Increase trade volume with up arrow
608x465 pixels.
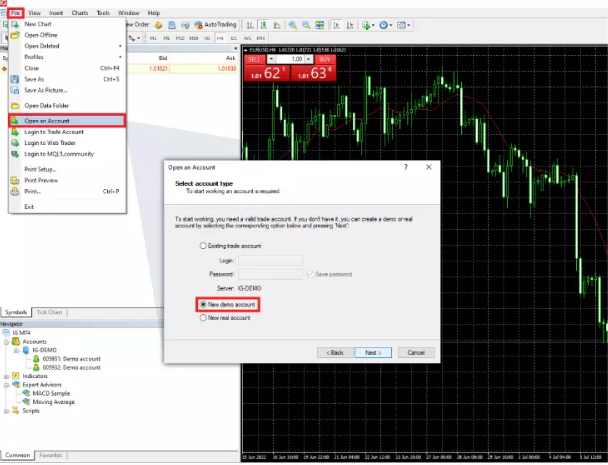(x=309, y=59)
